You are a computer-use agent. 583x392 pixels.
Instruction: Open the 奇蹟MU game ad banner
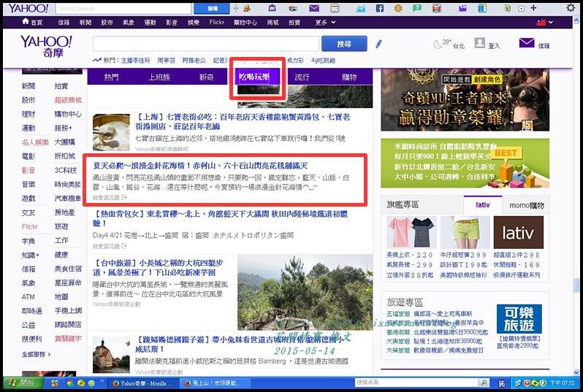[x=465, y=99]
